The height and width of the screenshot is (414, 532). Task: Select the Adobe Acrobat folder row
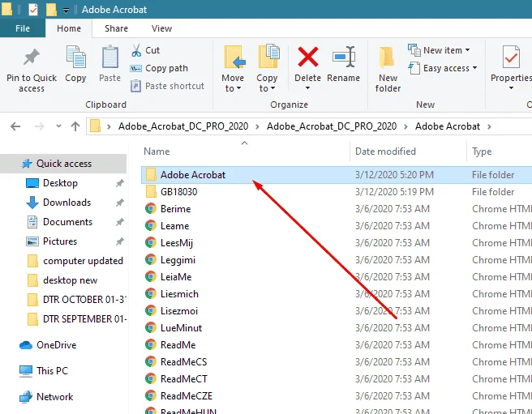(337, 175)
